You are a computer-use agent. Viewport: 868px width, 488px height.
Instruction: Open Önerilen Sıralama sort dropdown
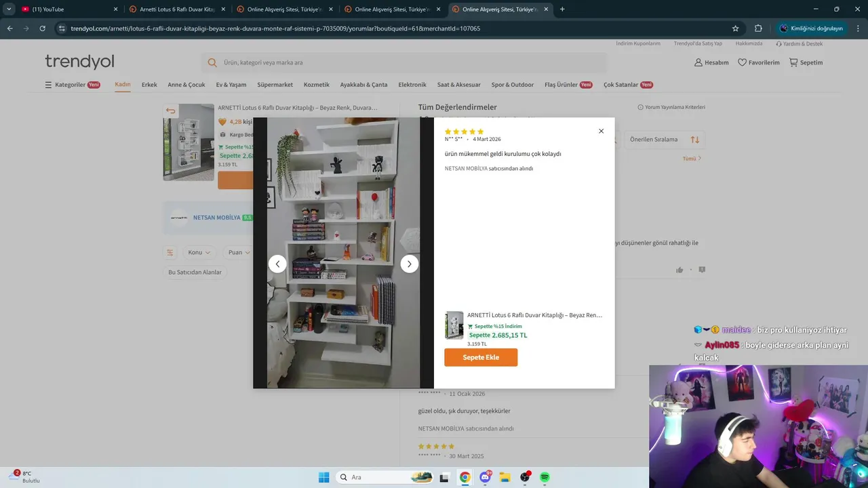point(664,140)
